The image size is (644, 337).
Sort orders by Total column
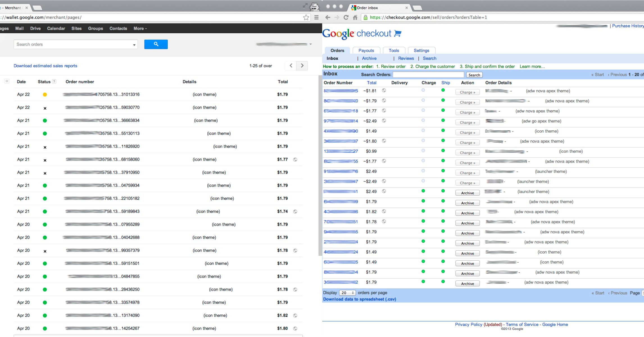tap(371, 83)
